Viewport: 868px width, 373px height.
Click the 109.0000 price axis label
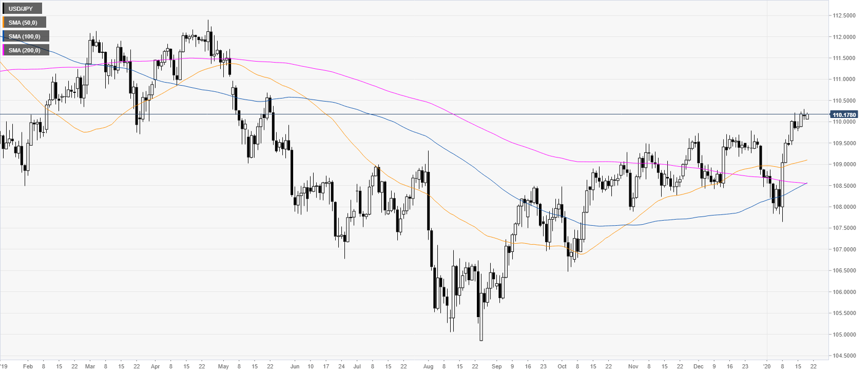pos(844,164)
